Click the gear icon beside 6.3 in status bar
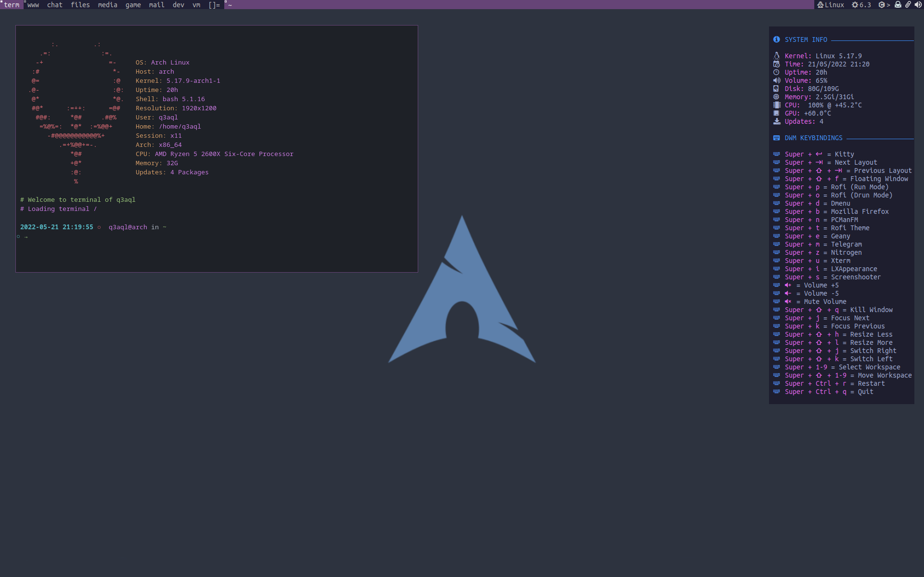The width and height of the screenshot is (924, 577). point(855,5)
